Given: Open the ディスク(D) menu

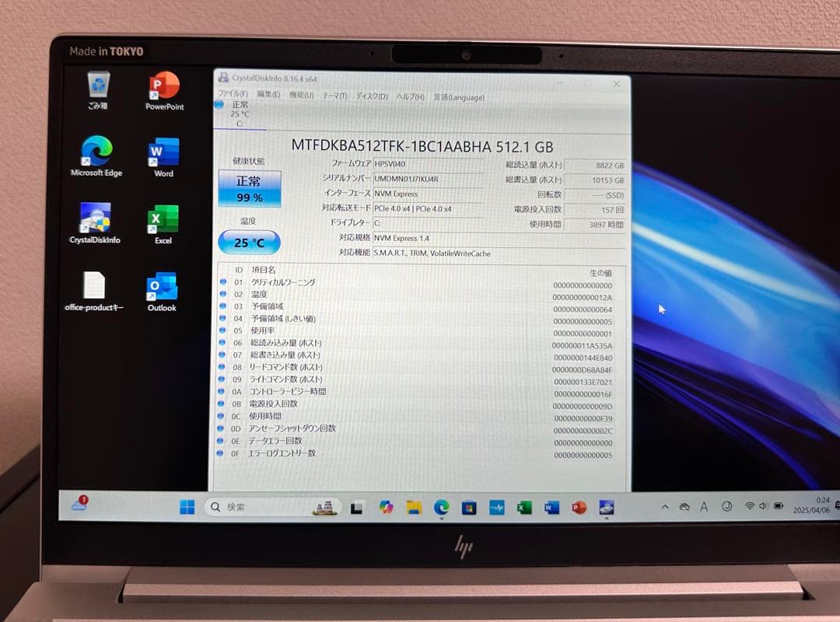Looking at the screenshot, I should [372, 96].
